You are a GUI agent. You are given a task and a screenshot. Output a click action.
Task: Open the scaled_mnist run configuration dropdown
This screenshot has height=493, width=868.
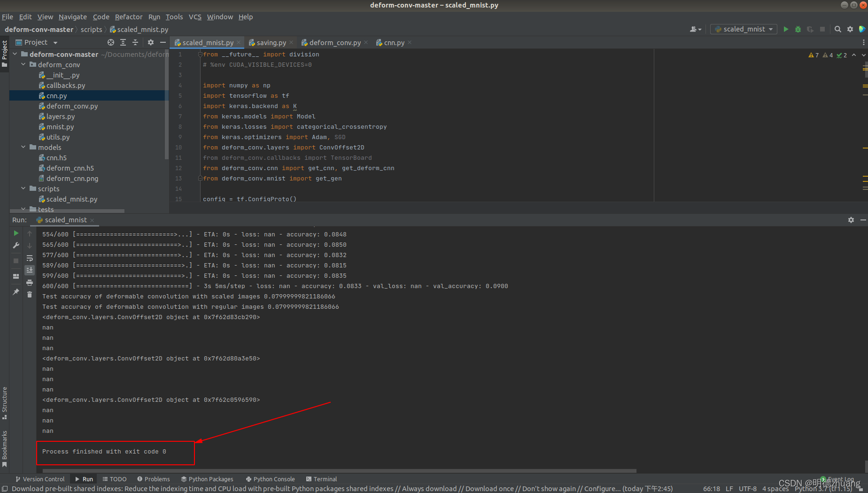pyautogui.click(x=744, y=29)
